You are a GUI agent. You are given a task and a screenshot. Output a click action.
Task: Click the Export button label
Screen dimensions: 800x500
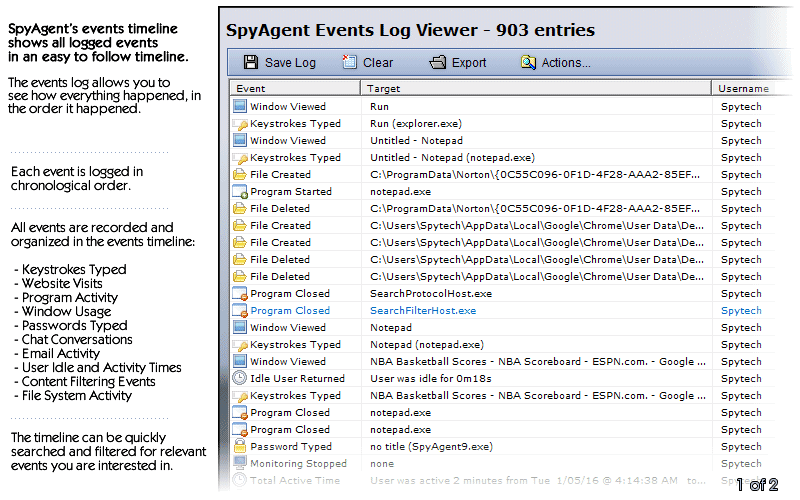pos(469,63)
